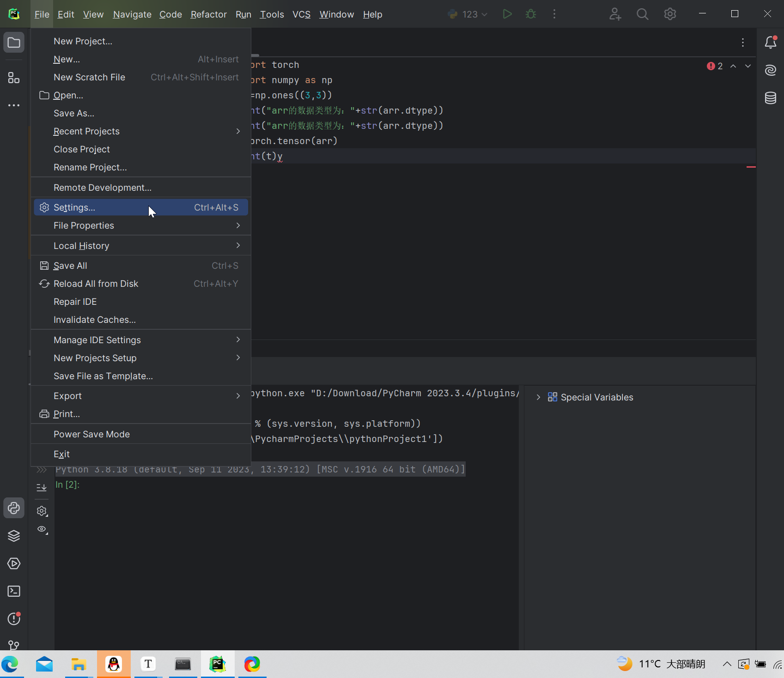This screenshot has width=784, height=678.
Task: Click the weather widget showing 11°C
Action: coord(661,664)
